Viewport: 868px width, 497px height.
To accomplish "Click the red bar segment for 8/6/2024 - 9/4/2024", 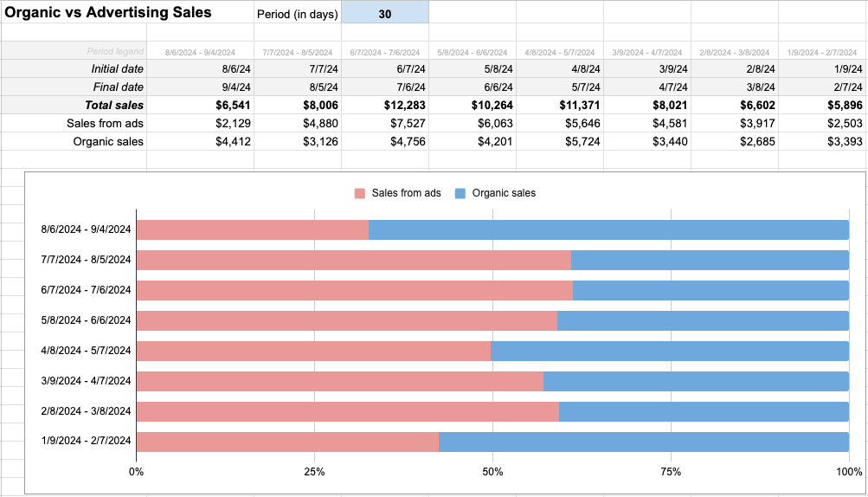I will (252, 229).
